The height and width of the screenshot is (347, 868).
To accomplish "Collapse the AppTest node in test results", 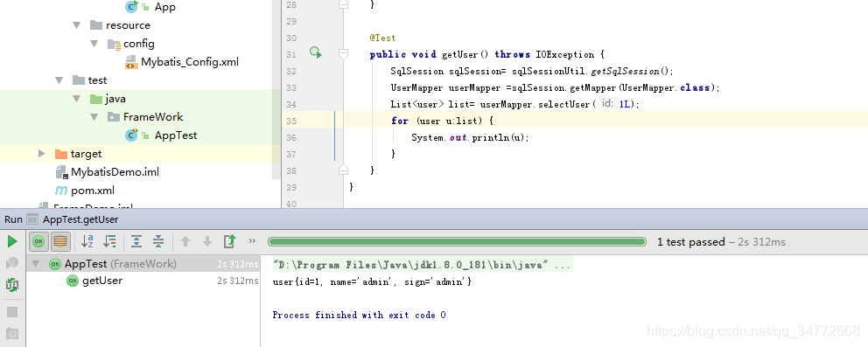I will 36,264.
